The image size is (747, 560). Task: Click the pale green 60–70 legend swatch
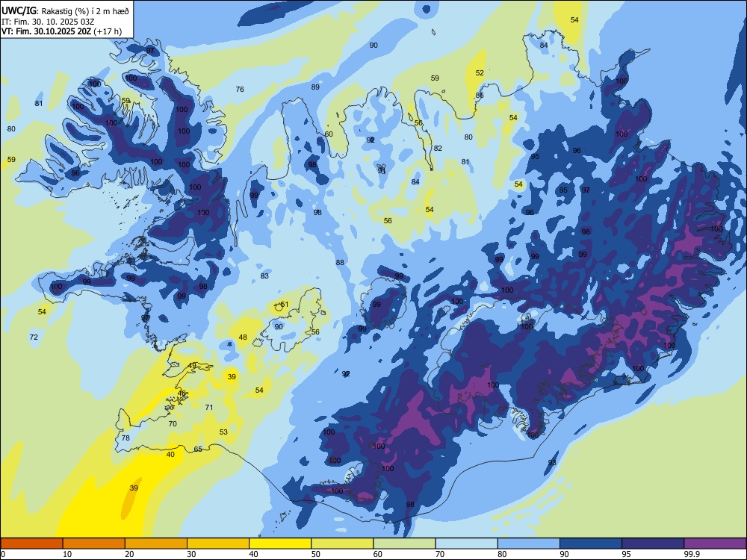point(404,544)
